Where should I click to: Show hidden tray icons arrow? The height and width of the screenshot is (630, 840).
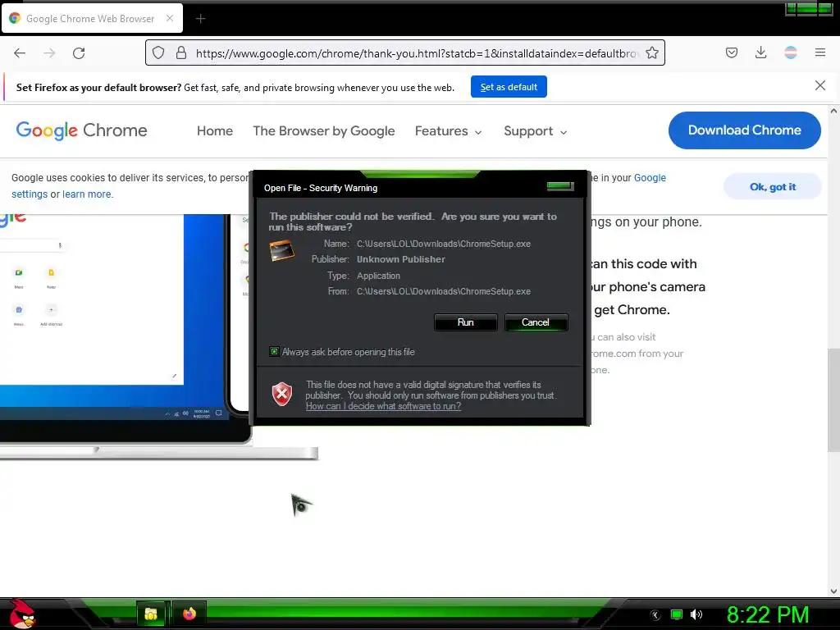[655, 615]
